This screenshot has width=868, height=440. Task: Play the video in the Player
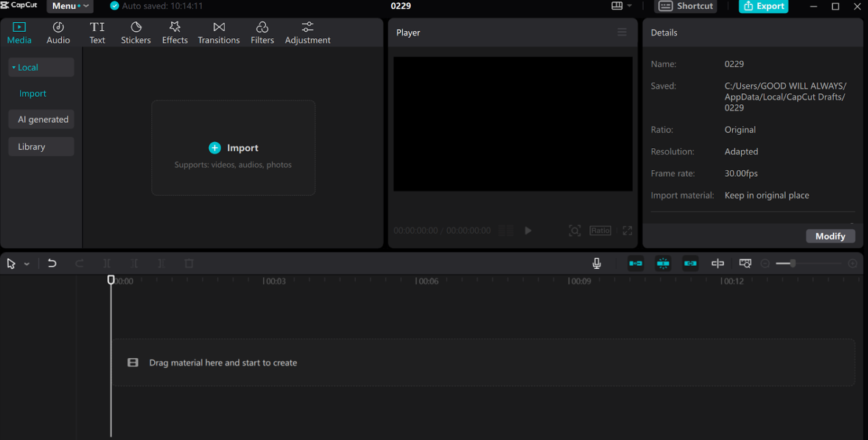pos(528,230)
